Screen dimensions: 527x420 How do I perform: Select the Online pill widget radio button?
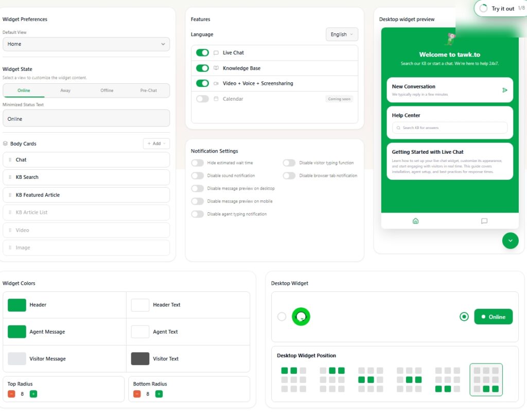[464, 317]
